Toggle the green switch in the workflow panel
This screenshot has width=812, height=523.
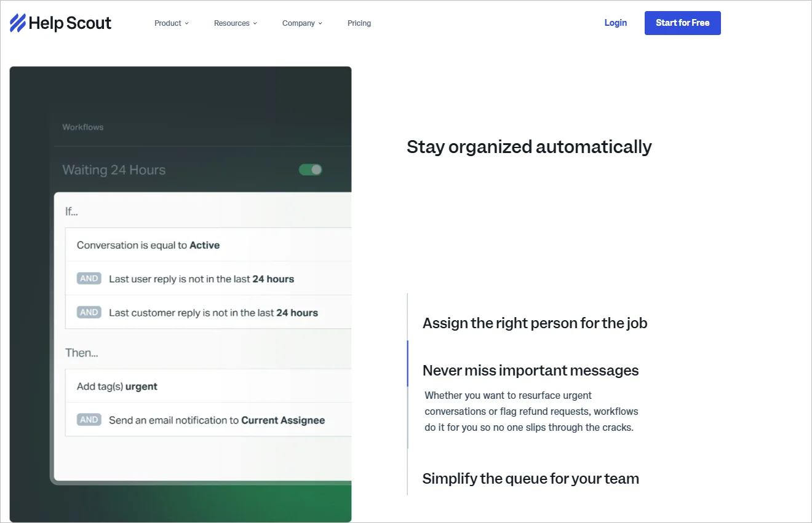tap(310, 169)
